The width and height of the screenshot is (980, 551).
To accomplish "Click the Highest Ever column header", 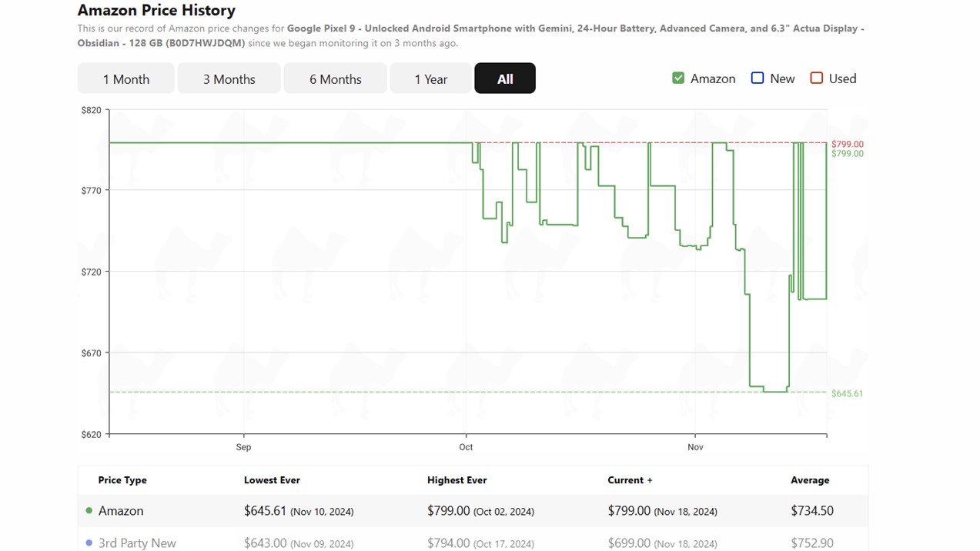I will 457,480.
